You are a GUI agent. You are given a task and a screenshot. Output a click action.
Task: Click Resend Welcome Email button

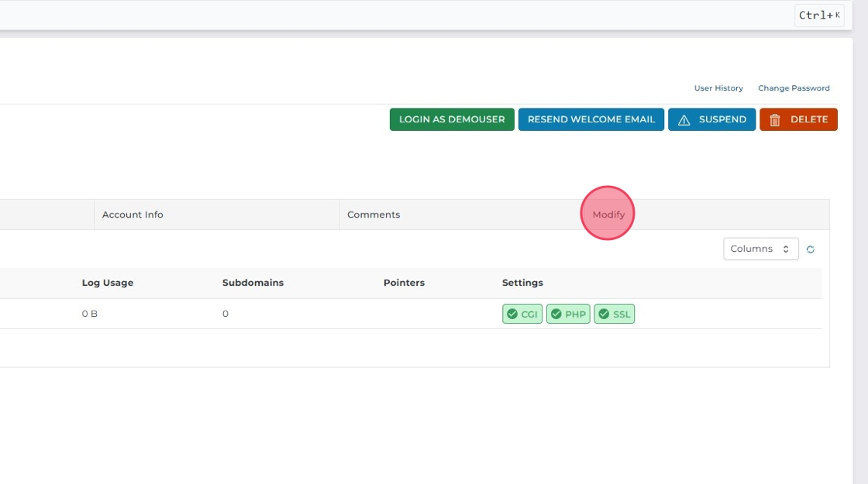[x=591, y=119]
